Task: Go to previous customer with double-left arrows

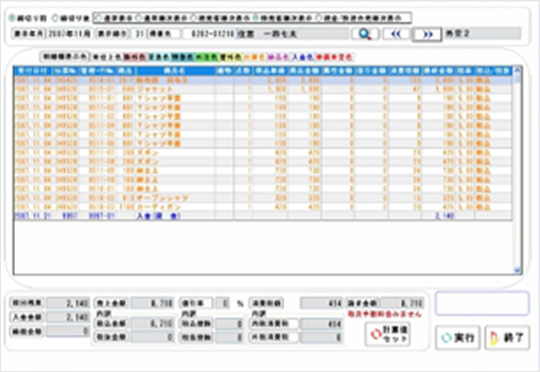Action: click(396, 34)
